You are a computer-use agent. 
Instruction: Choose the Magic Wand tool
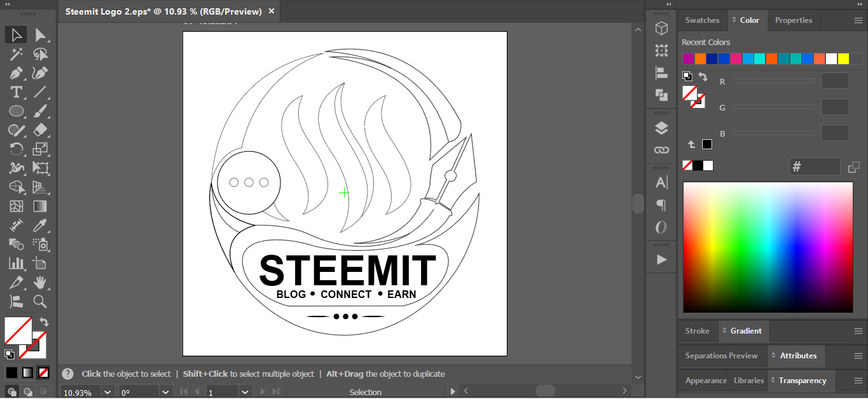[x=17, y=54]
